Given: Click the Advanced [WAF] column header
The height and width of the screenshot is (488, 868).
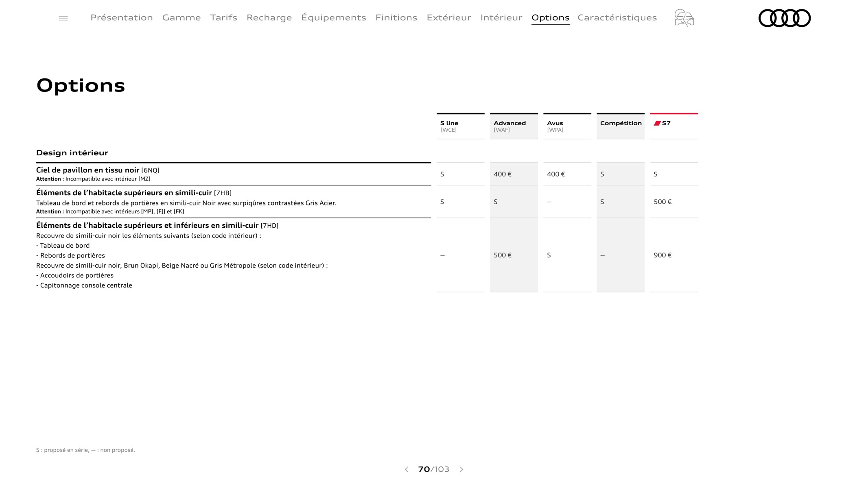Looking at the screenshot, I should pyautogui.click(x=514, y=126).
